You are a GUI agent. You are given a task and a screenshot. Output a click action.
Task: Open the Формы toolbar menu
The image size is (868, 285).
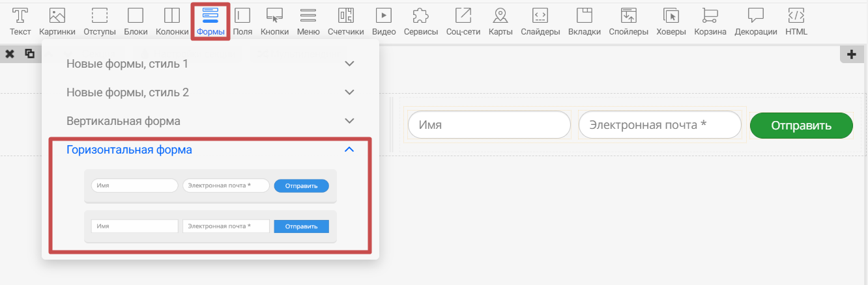210,20
